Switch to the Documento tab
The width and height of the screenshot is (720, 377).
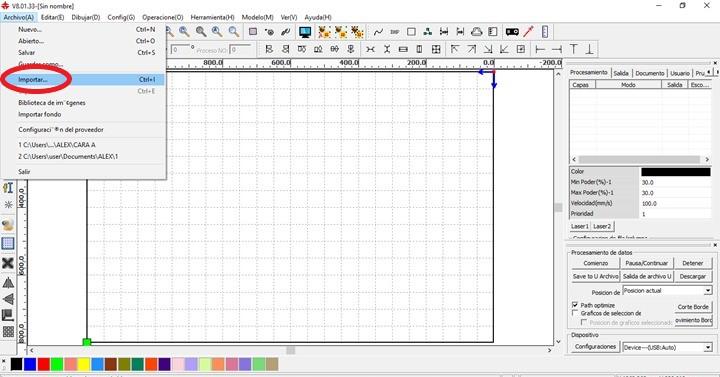(x=650, y=73)
